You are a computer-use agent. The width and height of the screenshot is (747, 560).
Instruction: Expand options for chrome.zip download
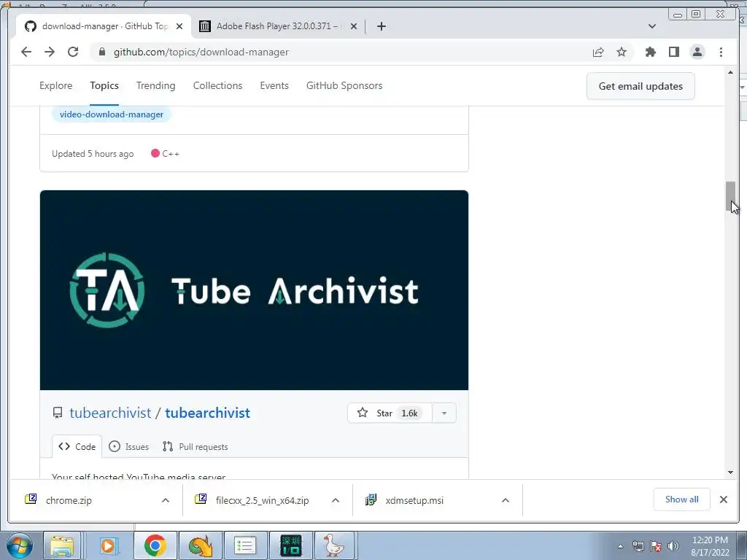(166, 500)
